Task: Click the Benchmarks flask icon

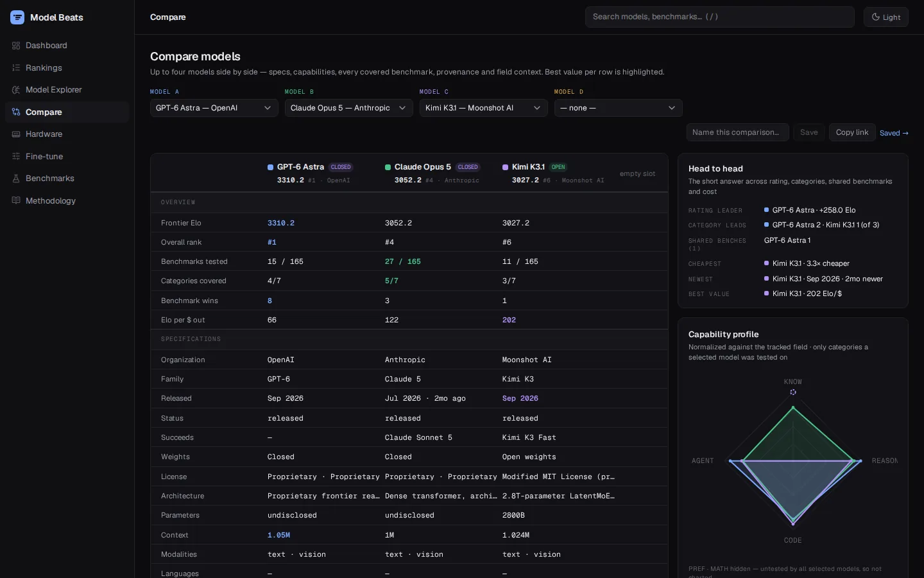Action: (16, 179)
